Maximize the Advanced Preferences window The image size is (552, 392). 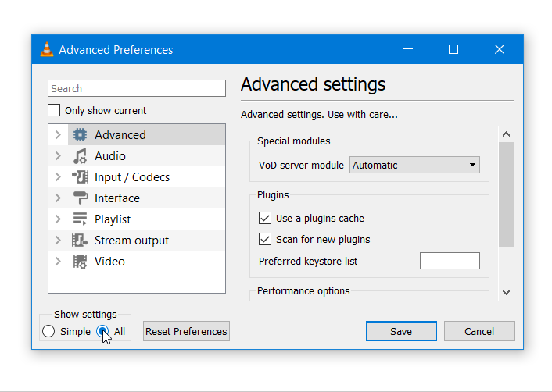coord(453,49)
